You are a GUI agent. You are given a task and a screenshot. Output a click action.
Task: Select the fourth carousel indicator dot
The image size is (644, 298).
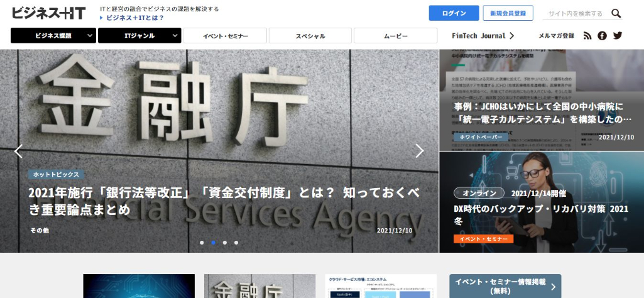point(236,242)
